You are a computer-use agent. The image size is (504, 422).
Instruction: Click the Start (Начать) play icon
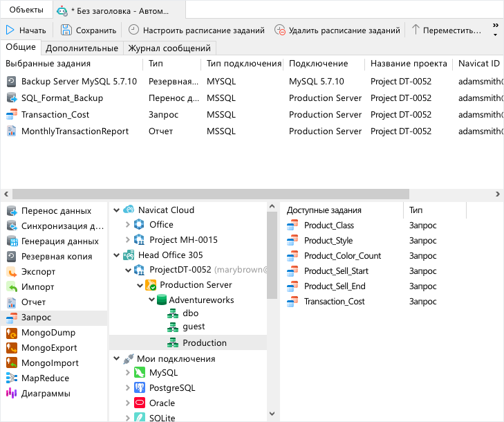tap(10, 30)
